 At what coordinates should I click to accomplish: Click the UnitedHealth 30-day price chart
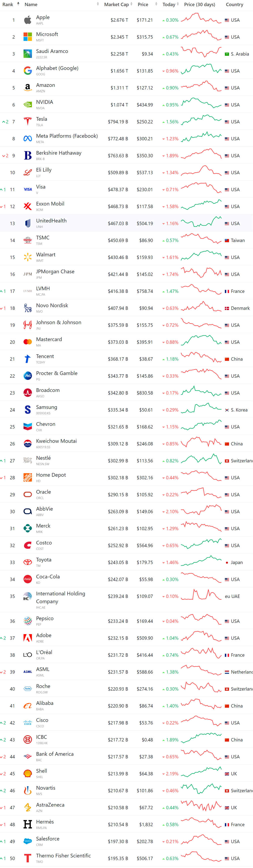tap(201, 223)
